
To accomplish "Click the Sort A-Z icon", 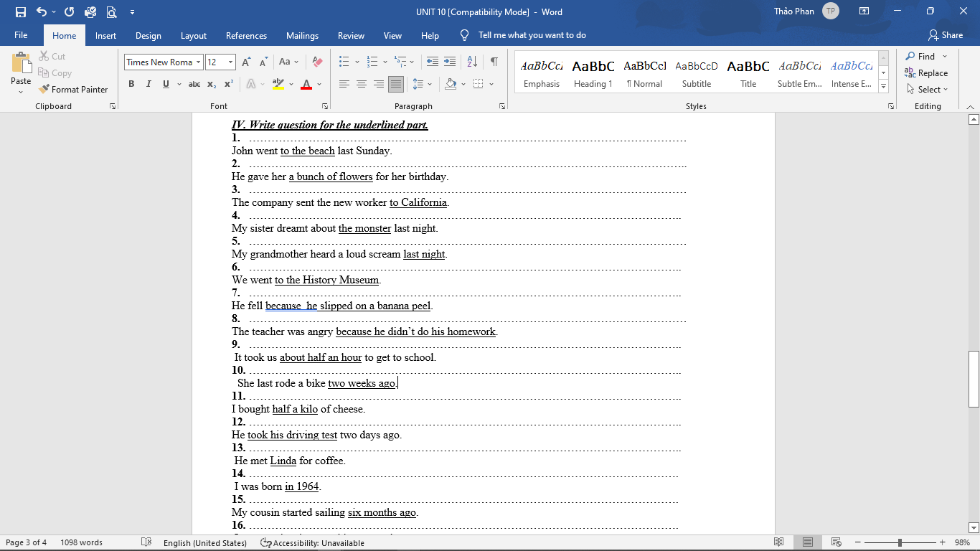I will pos(472,62).
